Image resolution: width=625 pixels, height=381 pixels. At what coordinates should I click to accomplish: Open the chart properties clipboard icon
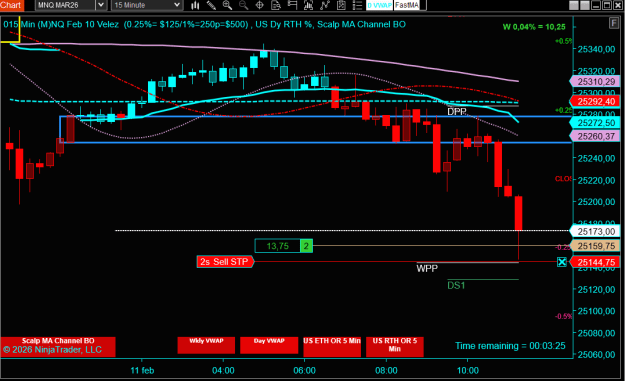coord(341,5)
